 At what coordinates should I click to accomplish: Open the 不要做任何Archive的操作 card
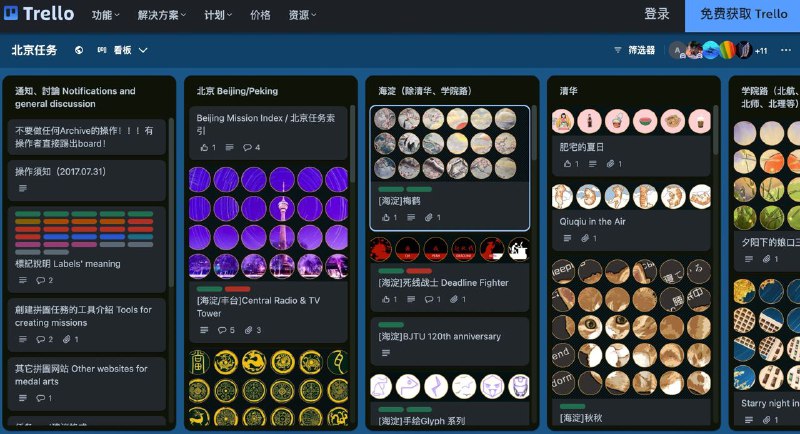(x=87, y=137)
